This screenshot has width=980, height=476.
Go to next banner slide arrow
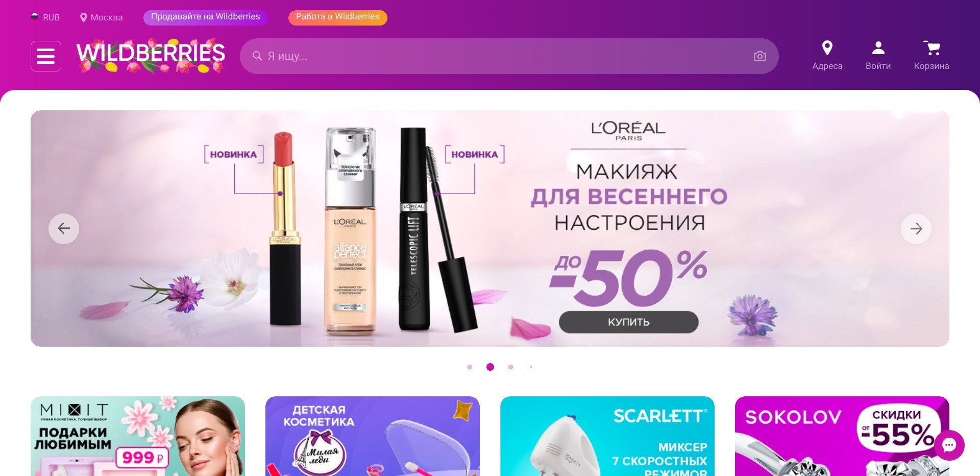[916, 228]
